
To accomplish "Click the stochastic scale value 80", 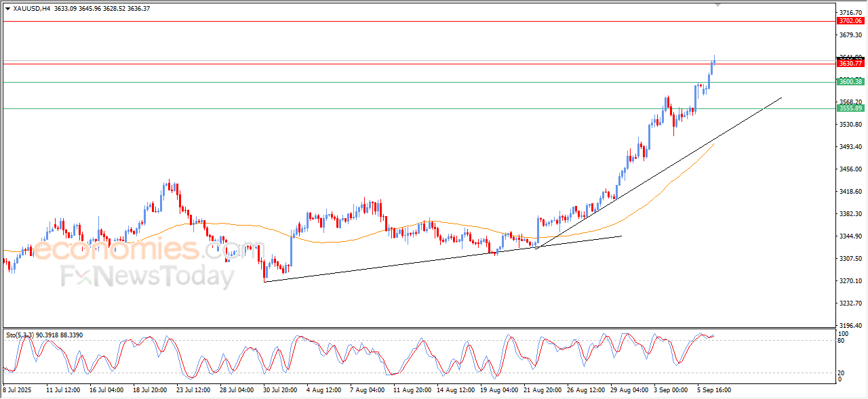I will pos(842,340).
